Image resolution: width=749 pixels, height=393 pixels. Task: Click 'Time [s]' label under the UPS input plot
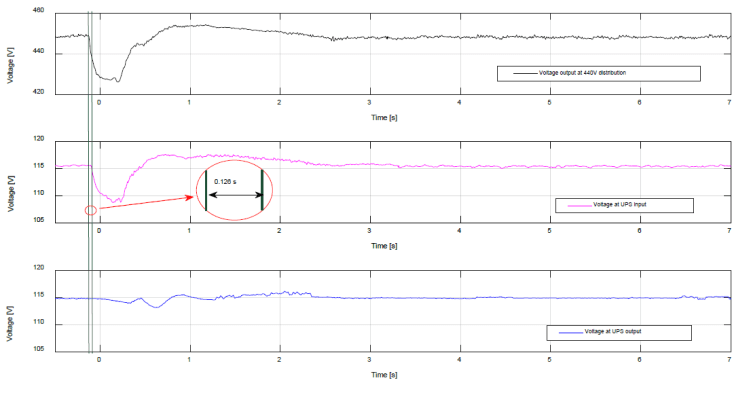click(x=385, y=246)
